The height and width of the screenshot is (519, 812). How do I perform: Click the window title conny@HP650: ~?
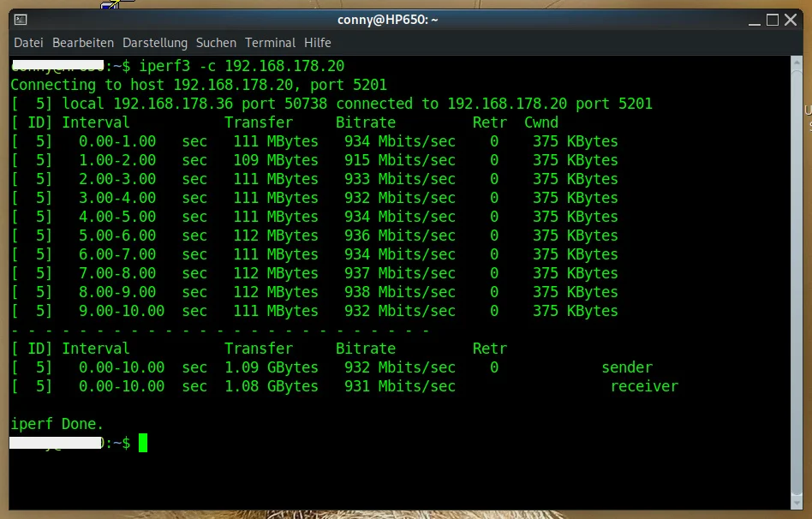pyautogui.click(x=388, y=20)
